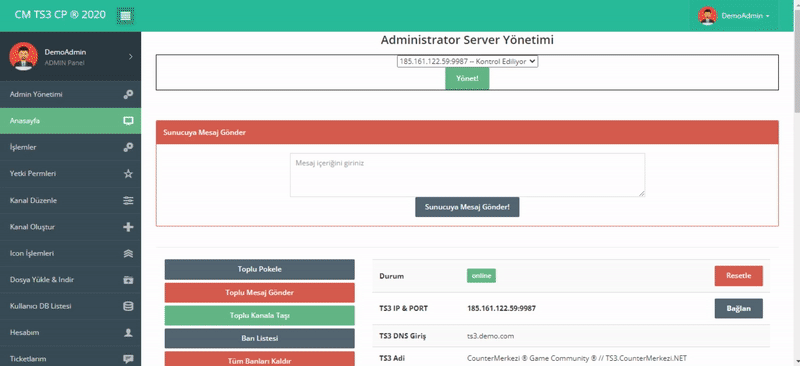Click the database icon next to Kullanıcı DB Listesi
The image size is (800, 366).
click(x=129, y=306)
